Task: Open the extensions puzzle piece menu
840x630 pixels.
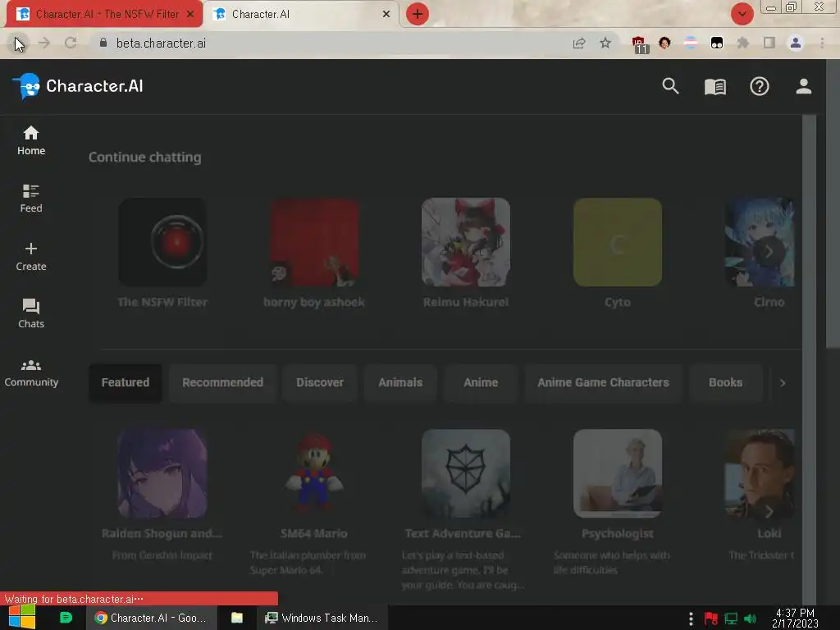Action: 742,43
